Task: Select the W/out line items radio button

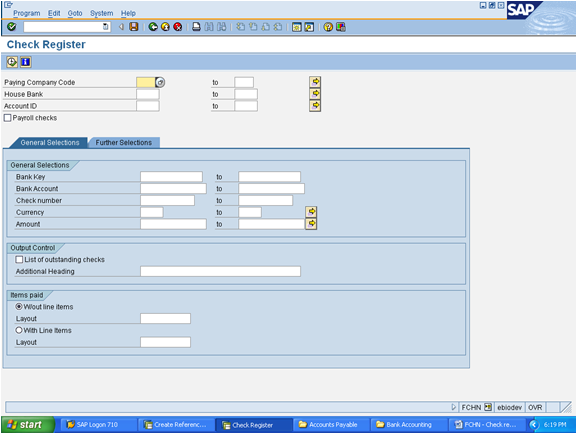Action: (x=19, y=306)
